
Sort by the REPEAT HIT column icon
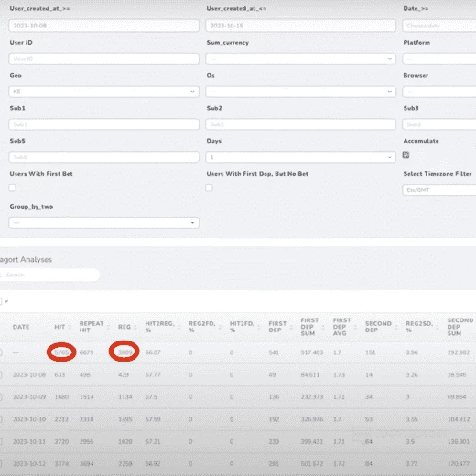(x=108, y=327)
